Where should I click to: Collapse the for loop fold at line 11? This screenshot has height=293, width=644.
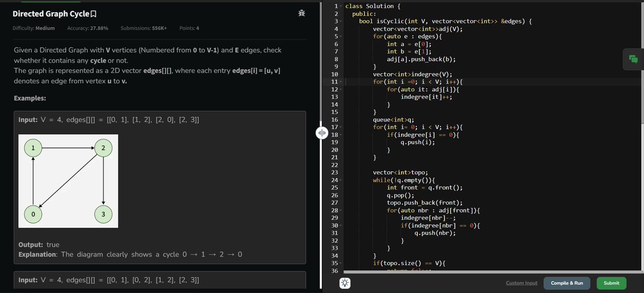click(x=341, y=82)
